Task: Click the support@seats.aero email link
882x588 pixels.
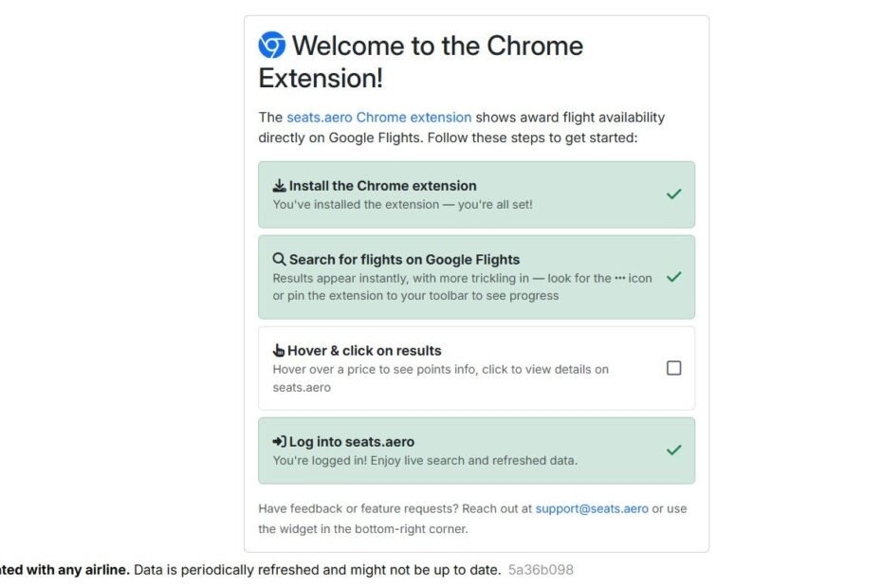Action: tap(592, 508)
